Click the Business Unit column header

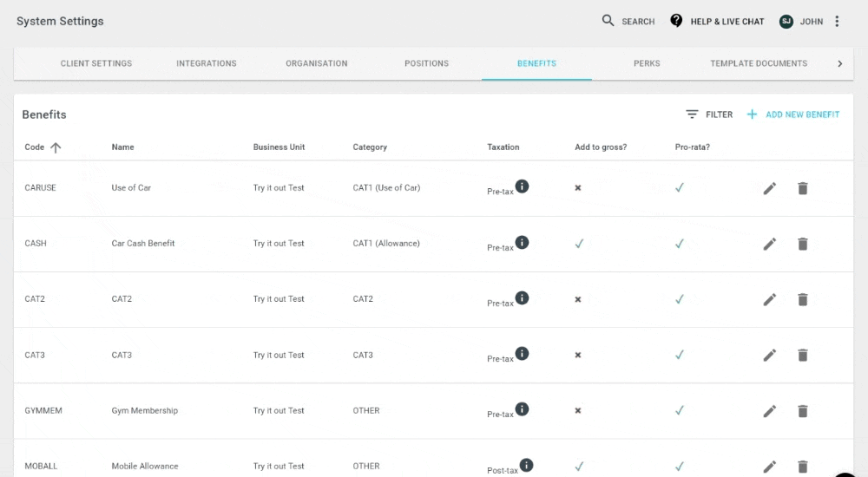[279, 147]
